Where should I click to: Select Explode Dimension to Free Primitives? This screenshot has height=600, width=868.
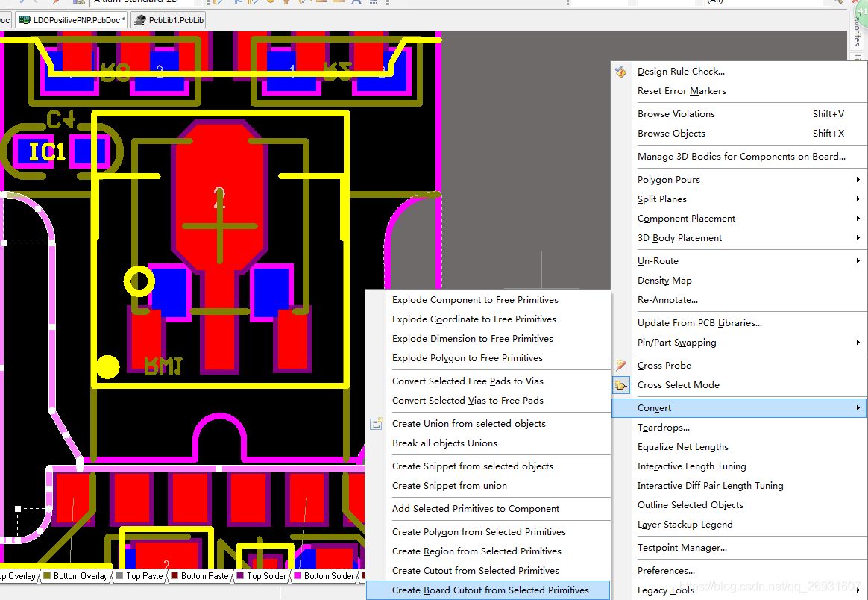tap(488, 339)
